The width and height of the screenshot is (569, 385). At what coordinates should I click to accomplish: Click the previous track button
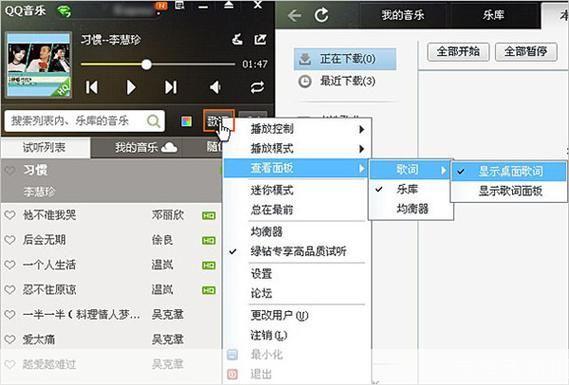(x=91, y=87)
